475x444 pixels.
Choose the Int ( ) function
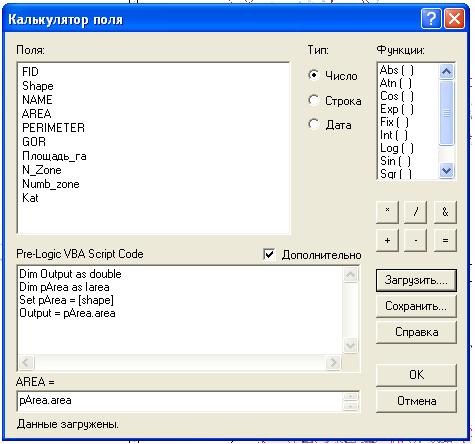[394, 135]
